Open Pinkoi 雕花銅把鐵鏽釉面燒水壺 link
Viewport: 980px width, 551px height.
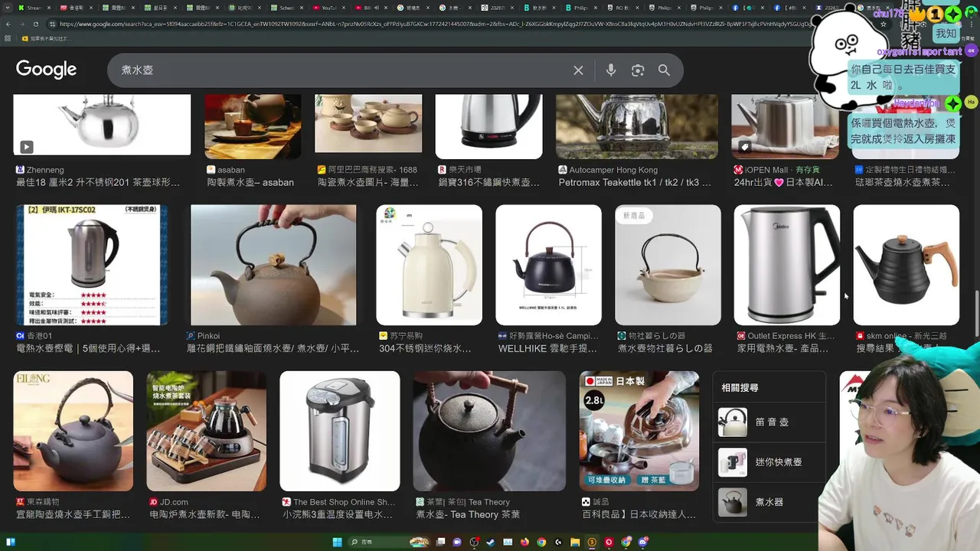[273, 348]
